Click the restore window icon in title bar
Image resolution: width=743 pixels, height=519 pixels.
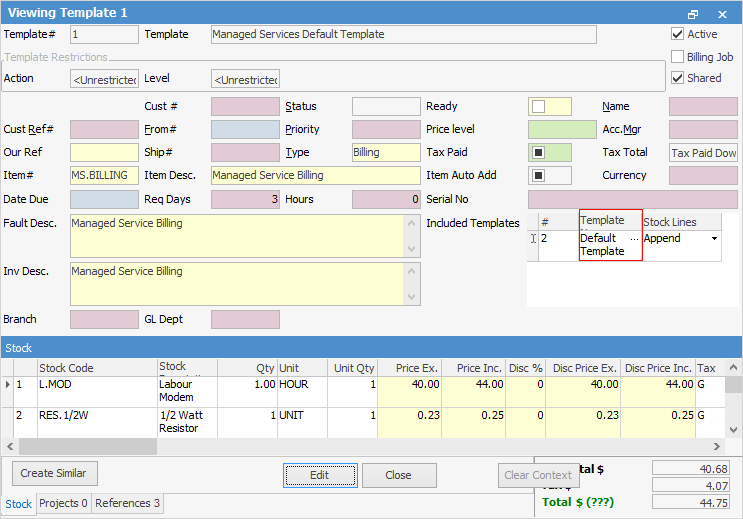click(x=693, y=14)
